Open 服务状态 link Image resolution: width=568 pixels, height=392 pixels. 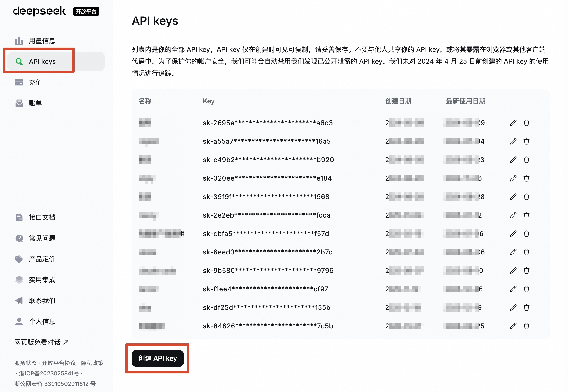pyautogui.click(x=25, y=363)
